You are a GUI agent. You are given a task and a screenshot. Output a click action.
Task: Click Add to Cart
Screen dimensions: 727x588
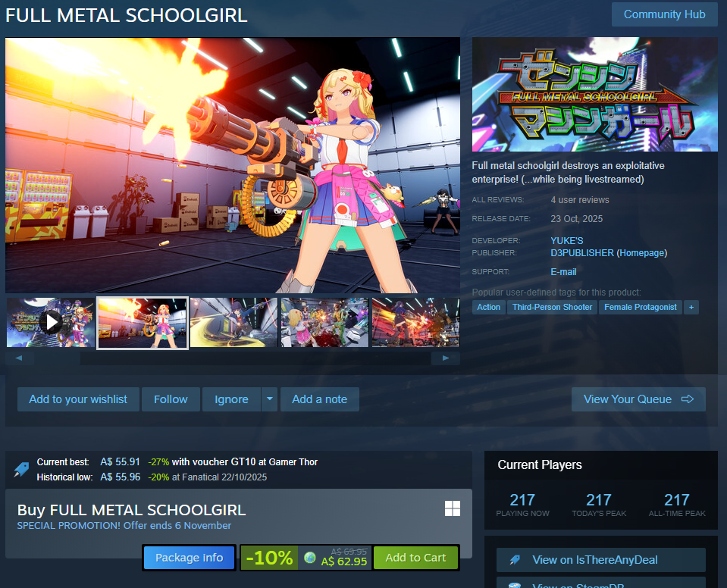[x=415, y=558]
